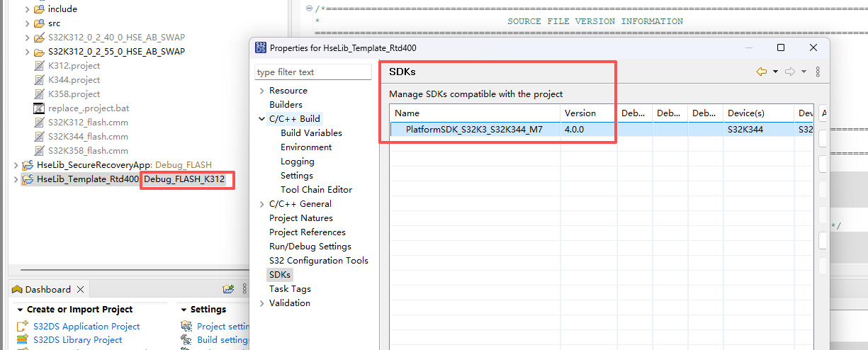Select S32K344_flash.cmm file
Viewport: 868px width, 350px height.
[88, 137]
